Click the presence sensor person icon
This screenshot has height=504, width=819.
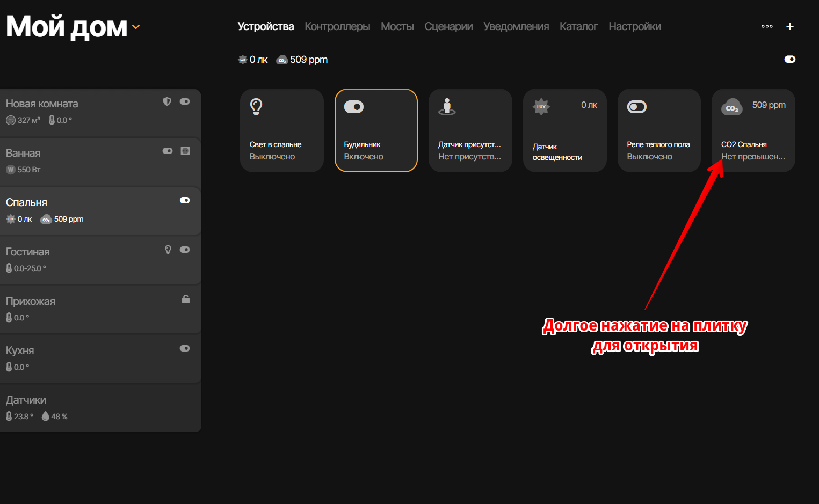point(447,107)
